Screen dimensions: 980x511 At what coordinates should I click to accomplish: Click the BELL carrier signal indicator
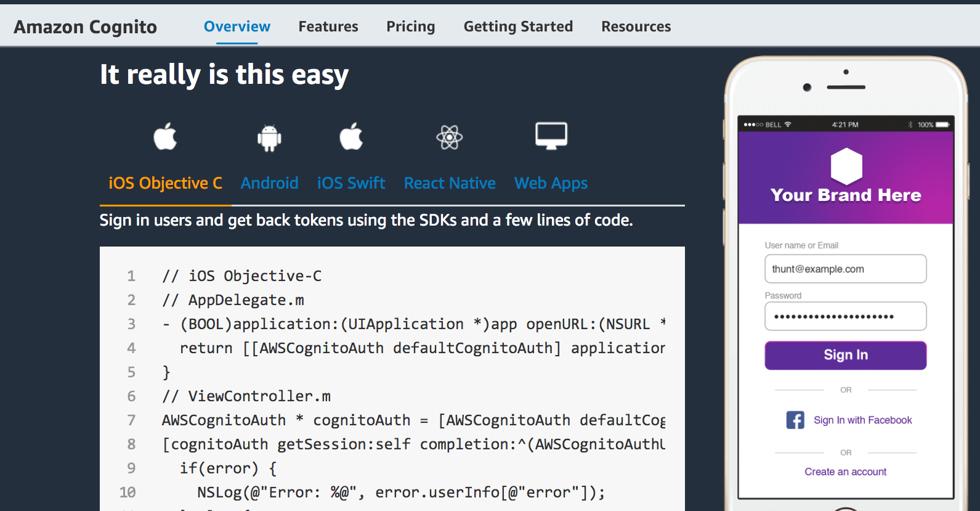tap(767, 125)
